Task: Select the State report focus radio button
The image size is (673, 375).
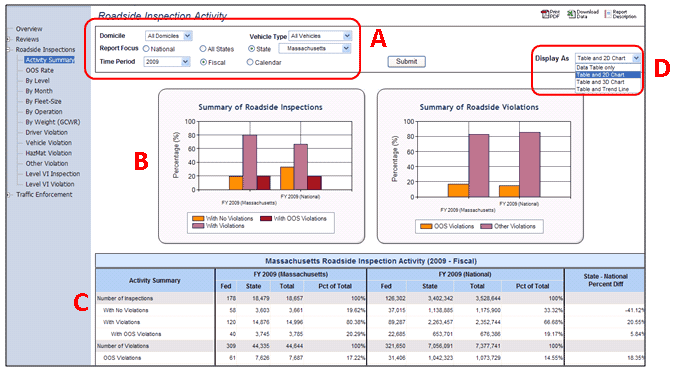Action: pyautogui.click(x=252, y=49)
